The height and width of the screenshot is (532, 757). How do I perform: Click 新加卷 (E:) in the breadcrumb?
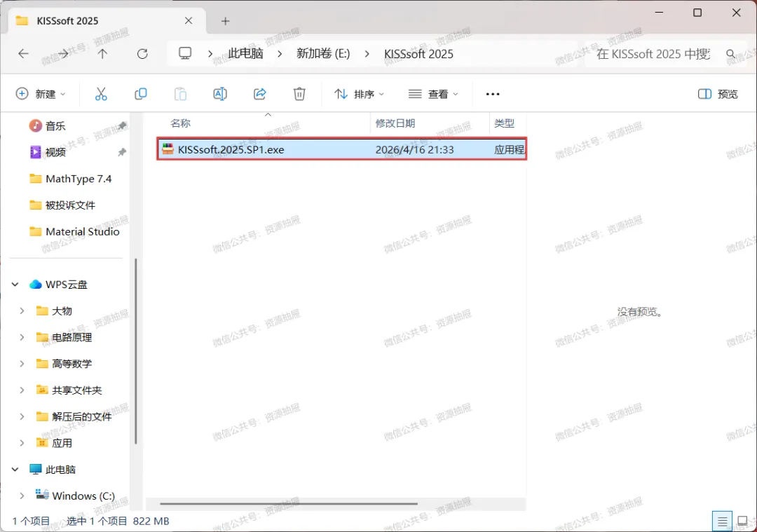323,53
